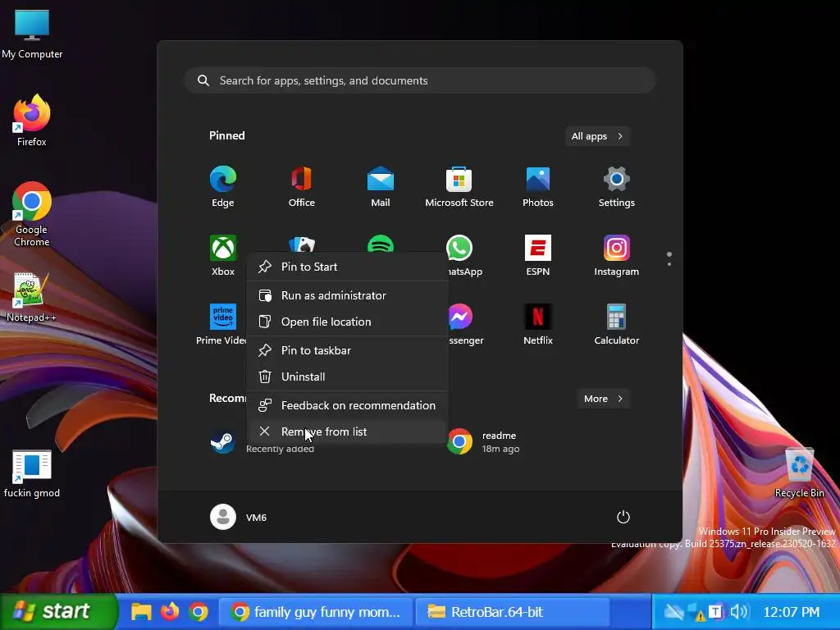Open My Computer desktop icon
This screenshot has width=840, height=630.
pos(32,34)
